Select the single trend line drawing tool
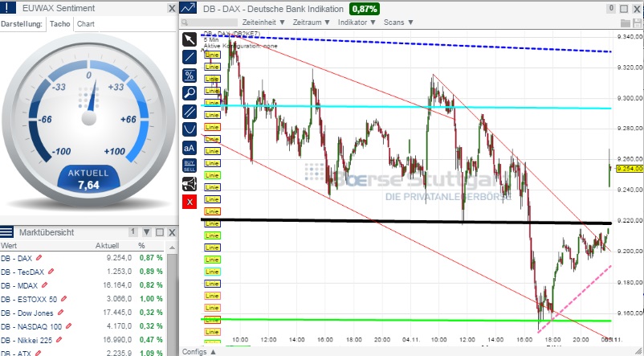The height and width of the screenshot is (356, 644). tap(190, 57)
